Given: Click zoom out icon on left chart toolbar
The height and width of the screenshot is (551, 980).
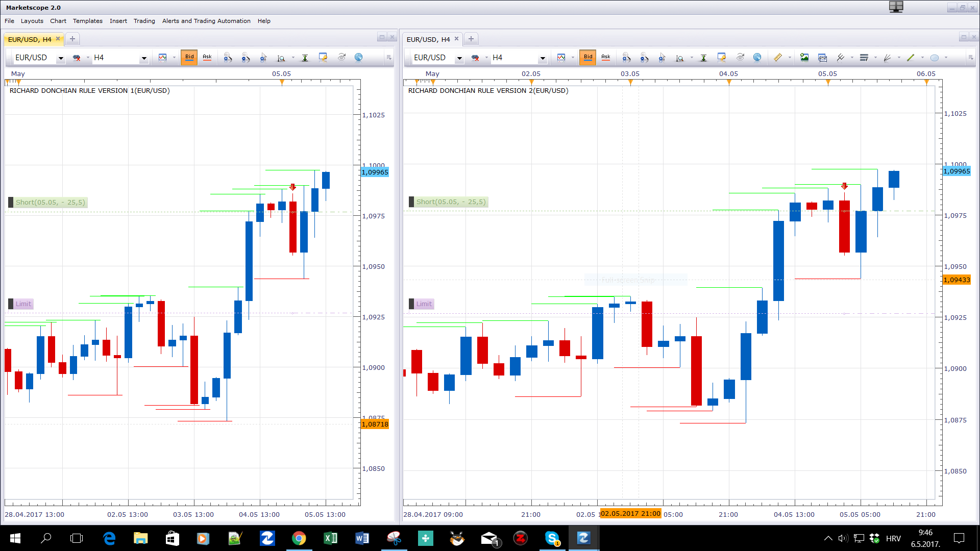Looking at the screenshot, I should pos(246,58).
